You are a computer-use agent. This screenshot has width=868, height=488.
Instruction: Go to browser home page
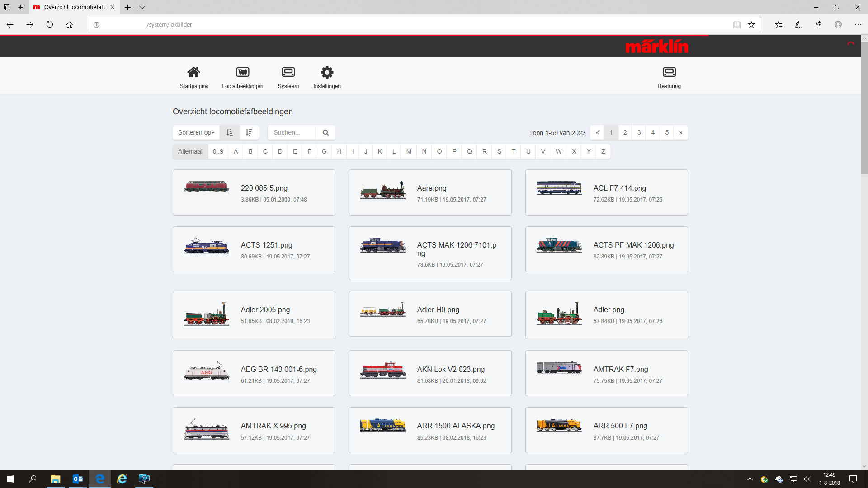70,24
